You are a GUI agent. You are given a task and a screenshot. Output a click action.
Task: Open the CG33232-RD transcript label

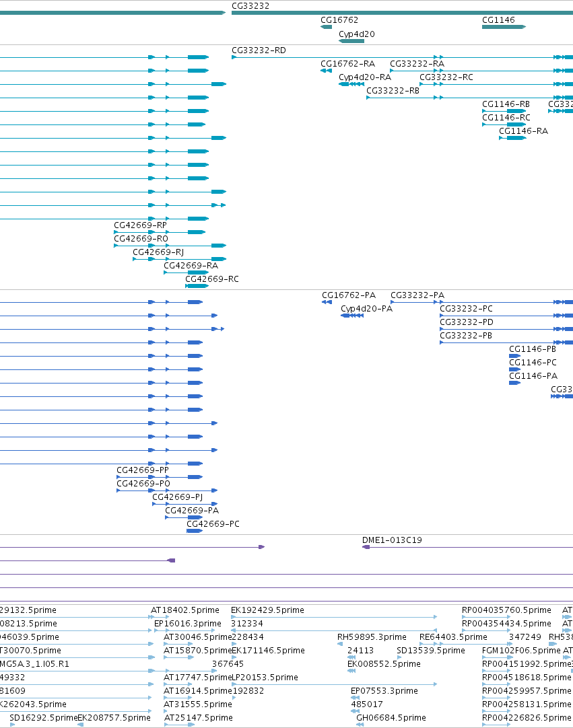[x=259, y=50]
